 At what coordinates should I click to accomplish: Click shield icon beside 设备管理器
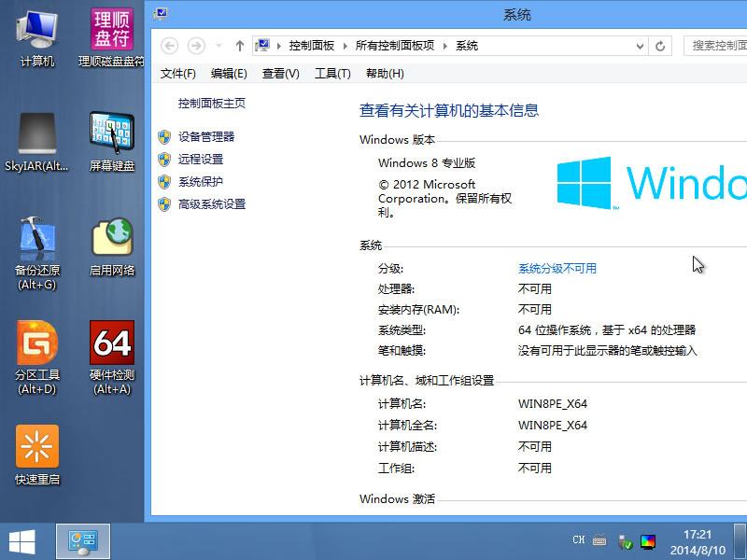pyautogui.click(x=164, y=137)
